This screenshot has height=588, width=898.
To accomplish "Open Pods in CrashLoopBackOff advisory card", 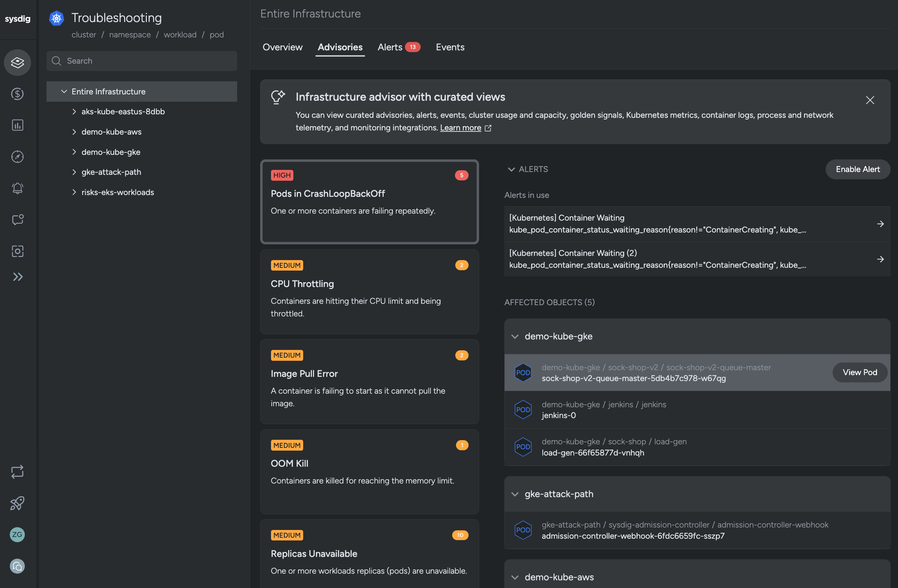I will click(x=369, y=202).
